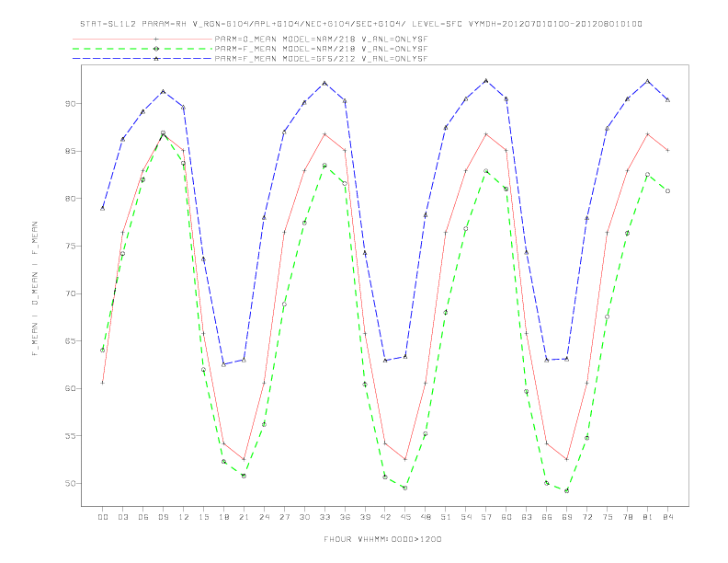Click the red solid legend line sample
The height and width of the screenshot is (563, 728).
click(x=142, y=39)
